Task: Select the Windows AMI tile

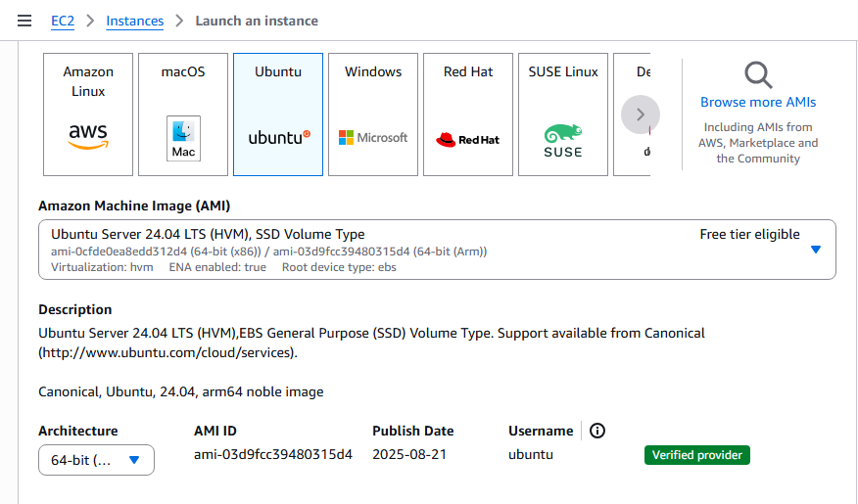Action: pyautogui.click(x=373, y=115)
